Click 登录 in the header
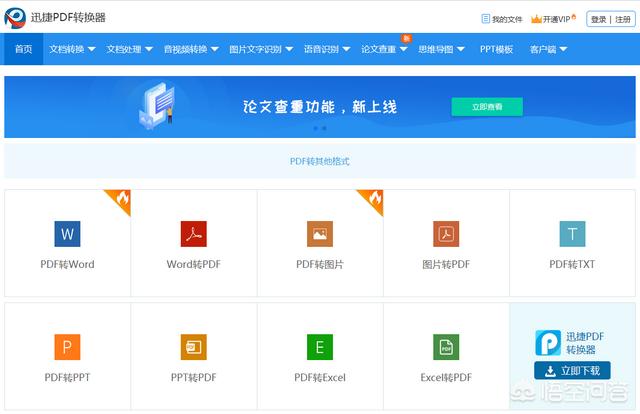The image size is (640, 414). [x=598, y=19]
